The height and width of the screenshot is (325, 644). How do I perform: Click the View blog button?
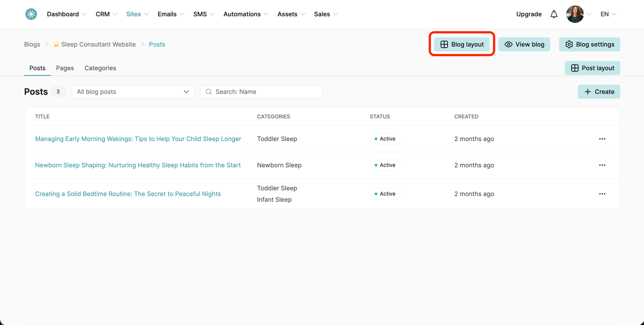[x=524, y=44]
